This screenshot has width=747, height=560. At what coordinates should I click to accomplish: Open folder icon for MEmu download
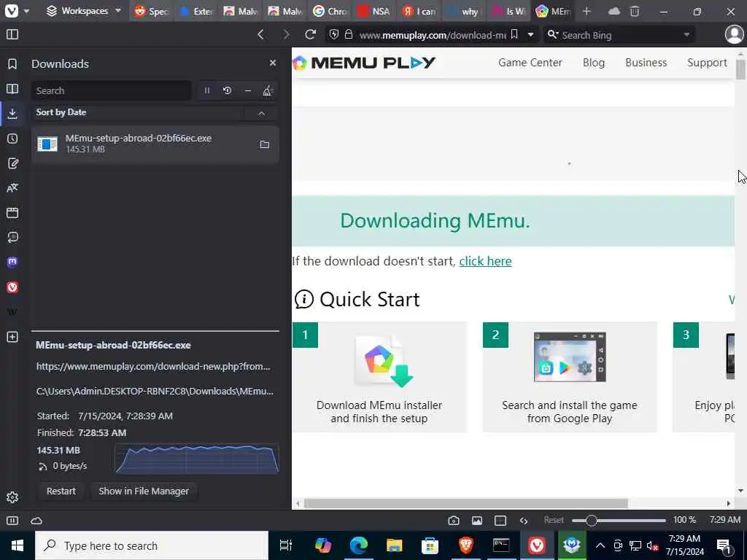click(264, 144)
